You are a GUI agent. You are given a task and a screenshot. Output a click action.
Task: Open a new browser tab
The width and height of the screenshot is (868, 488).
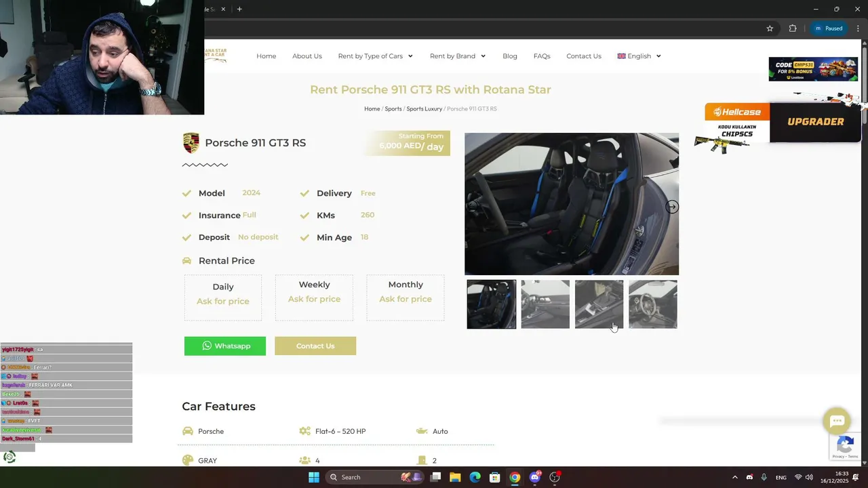click(239, 9)
